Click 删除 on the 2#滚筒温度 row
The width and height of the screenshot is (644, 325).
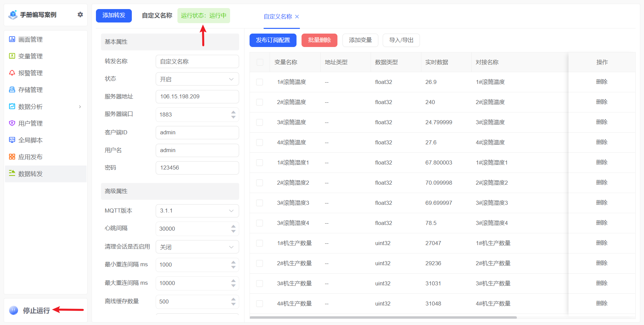pyautogui.click(x=602, y=102)
